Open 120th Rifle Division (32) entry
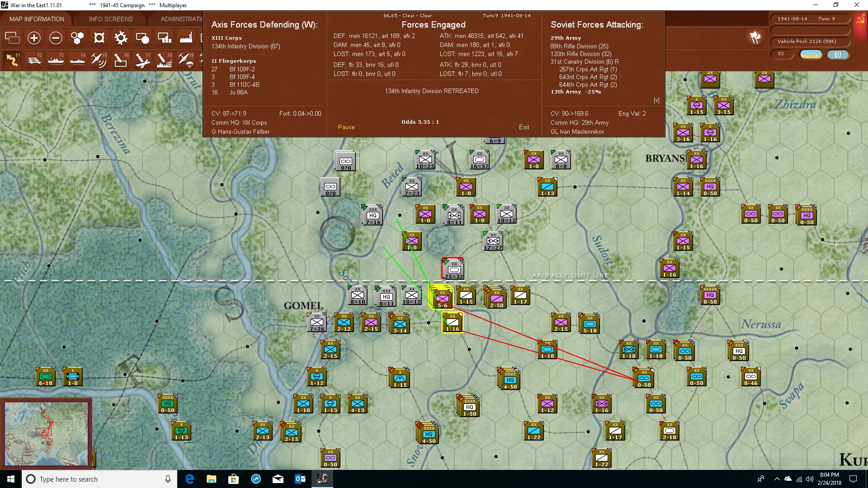 tap(581, 54)
